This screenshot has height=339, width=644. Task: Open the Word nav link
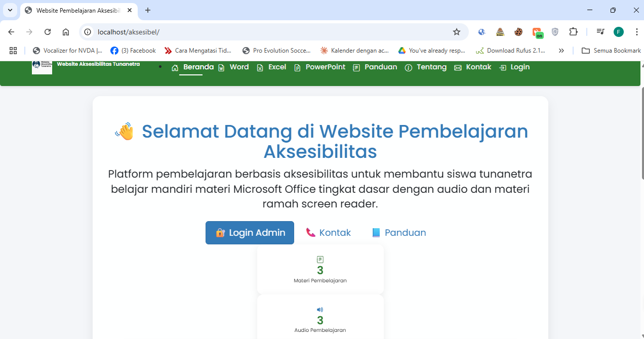click(x=233, y=67)
